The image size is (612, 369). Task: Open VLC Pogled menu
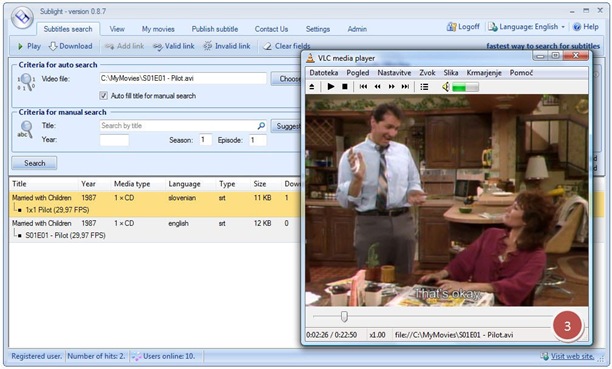point(358,73)
